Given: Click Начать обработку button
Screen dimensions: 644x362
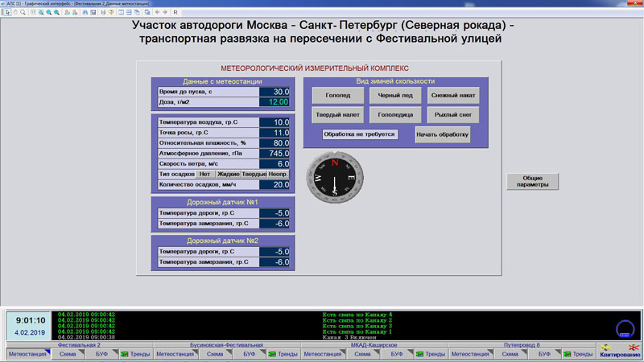Looking at the screenshot, I should click(x=443, y=134).
